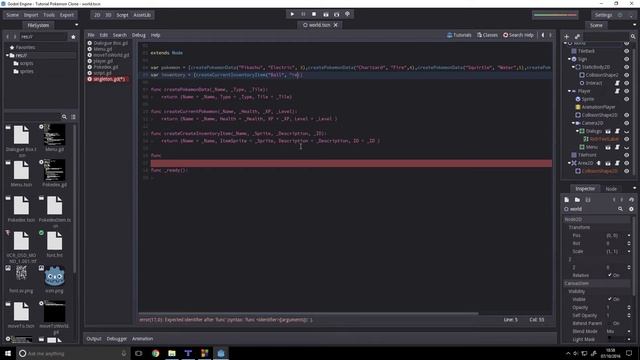
Task: Open the script editor Debug menu
Action: pos(138,35)
